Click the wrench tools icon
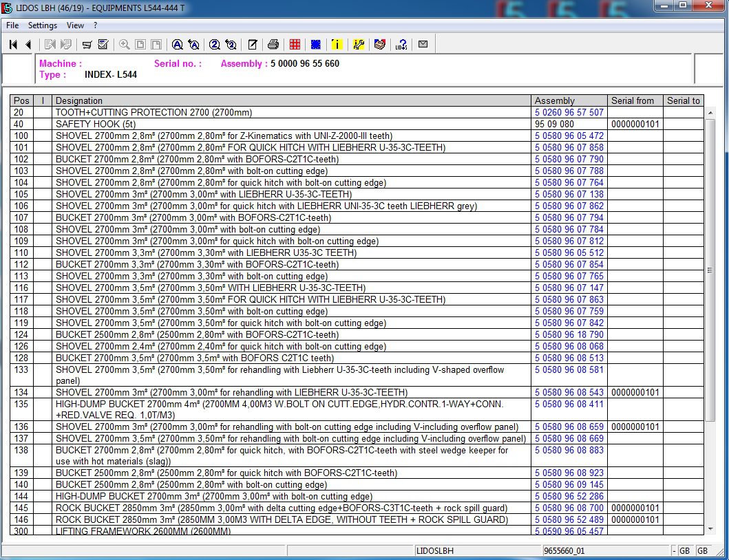The height and width of the screenshot is (560, 729). [x=358, y=45]
